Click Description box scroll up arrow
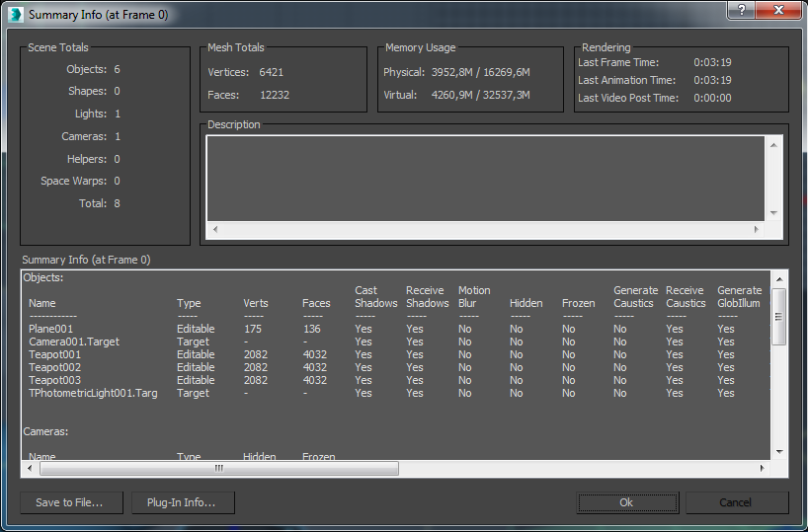Screen dimensions: 808x532 [774, 145]
